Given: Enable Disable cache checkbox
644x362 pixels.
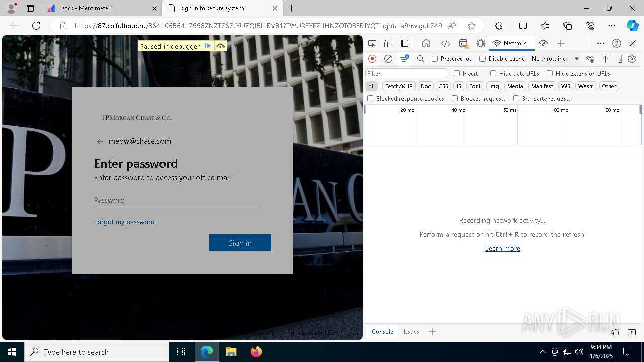Looking at the screenshot, I should (482, 59).
